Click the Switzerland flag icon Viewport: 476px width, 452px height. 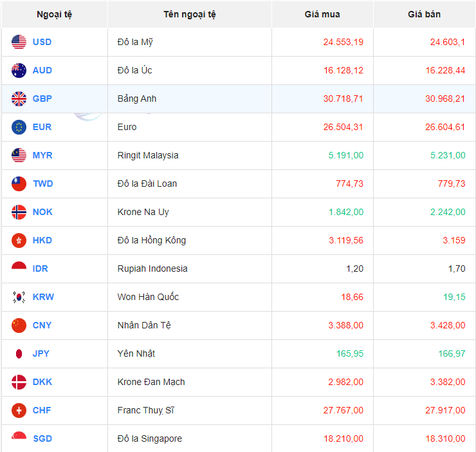point(19,411)
